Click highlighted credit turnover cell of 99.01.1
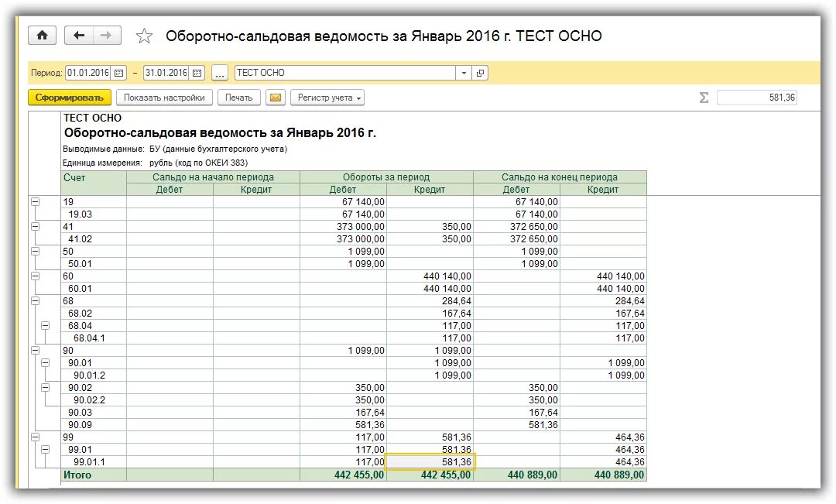836x504 pixels. click(x=430, y=462)
